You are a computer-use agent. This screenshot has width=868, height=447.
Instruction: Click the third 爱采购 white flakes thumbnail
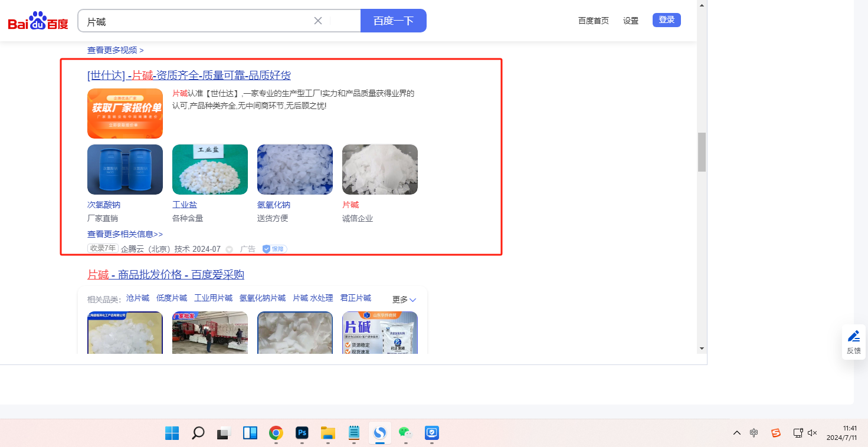[x=295, y=333]
